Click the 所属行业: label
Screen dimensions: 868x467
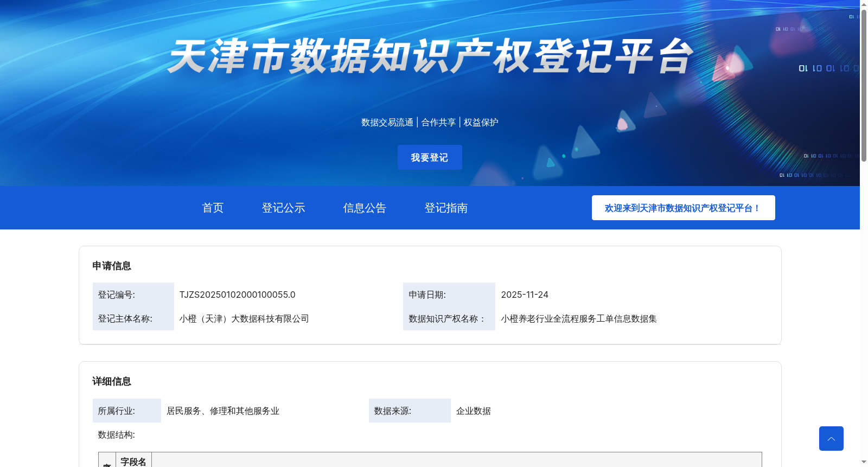[117, 411]
